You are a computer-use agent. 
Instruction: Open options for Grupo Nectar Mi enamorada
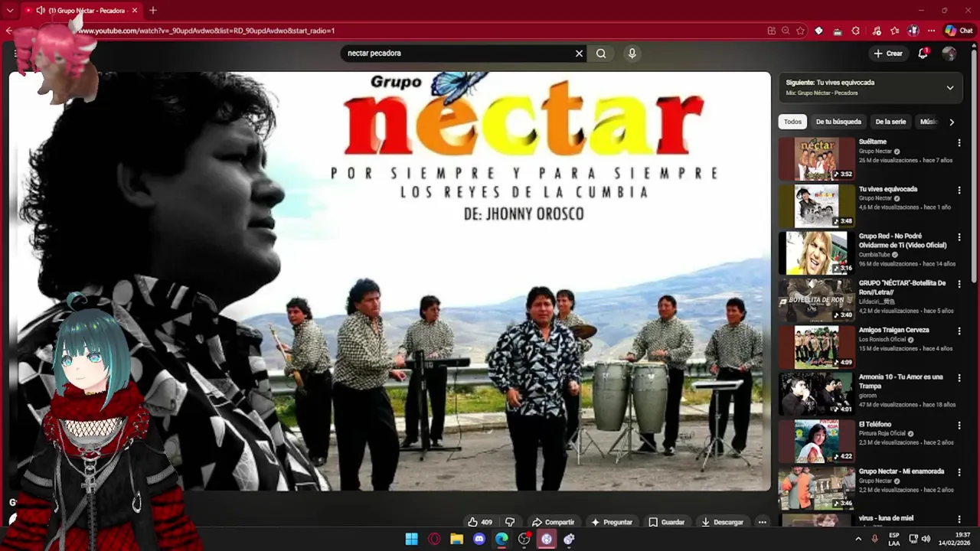point(959,472)
